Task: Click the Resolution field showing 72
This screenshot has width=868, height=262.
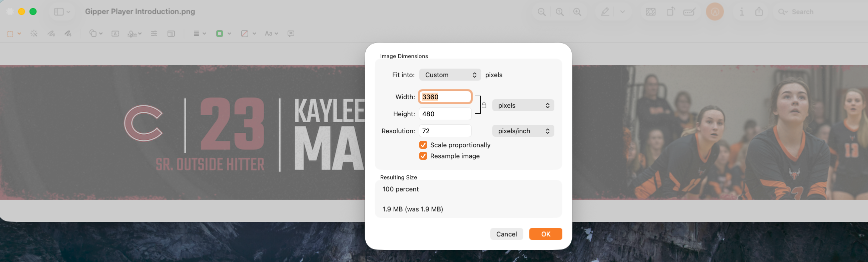Action: pos(445,131)
